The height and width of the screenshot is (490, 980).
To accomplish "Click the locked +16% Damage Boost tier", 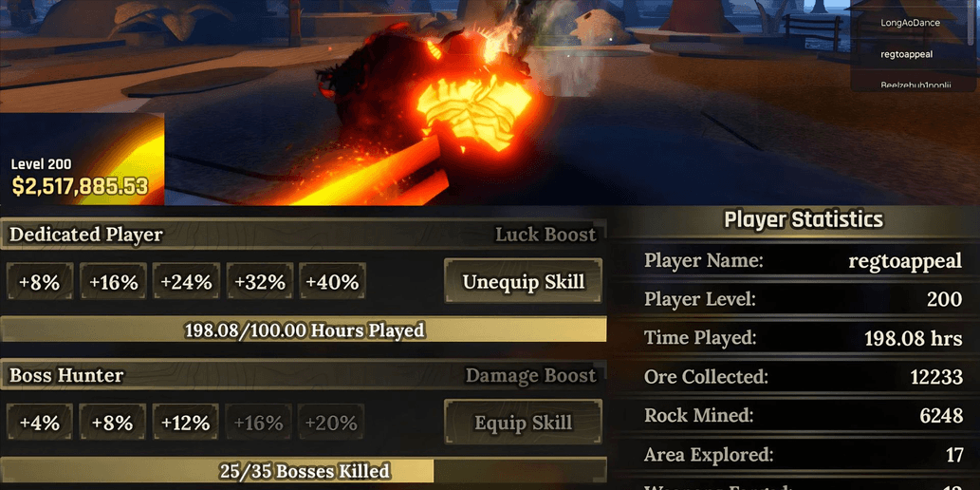I will [259, 423].
